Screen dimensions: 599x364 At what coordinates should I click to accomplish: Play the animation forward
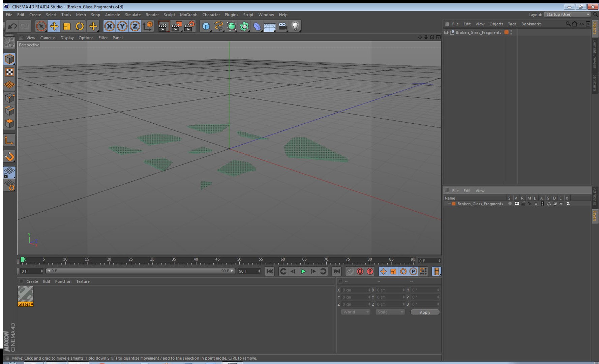[303, 271]
